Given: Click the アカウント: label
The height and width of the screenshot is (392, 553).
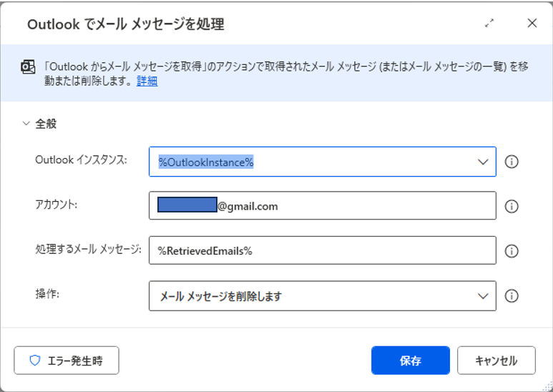Looking at the screenshot, I should [56, 204].
